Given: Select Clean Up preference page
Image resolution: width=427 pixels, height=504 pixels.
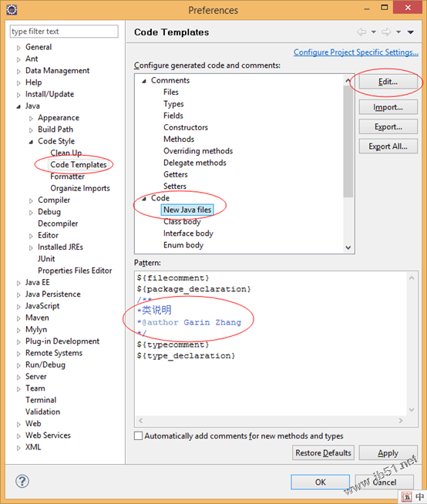Looking at the screenshot, I should coord(66,153).
